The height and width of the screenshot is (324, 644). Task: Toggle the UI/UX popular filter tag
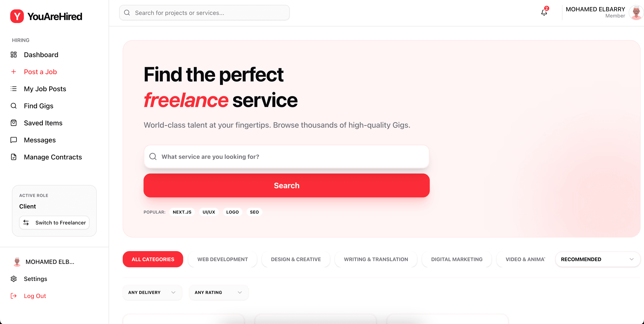(209, 212)
